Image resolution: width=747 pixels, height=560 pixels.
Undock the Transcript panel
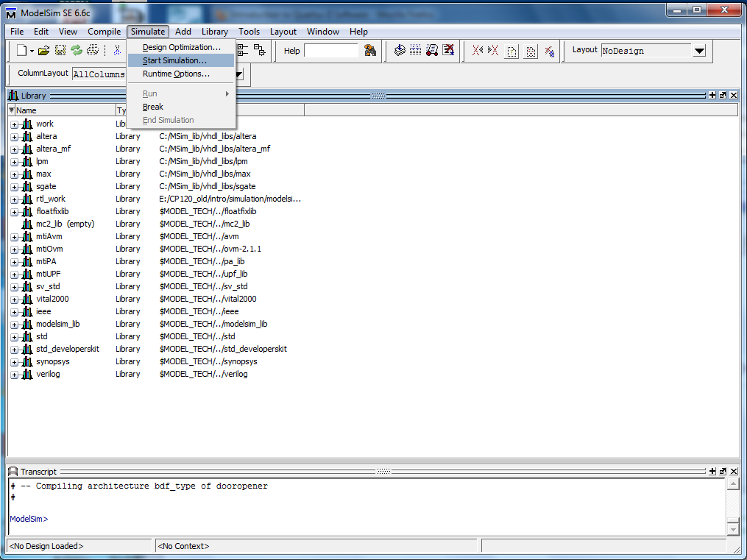coord(723,471)
